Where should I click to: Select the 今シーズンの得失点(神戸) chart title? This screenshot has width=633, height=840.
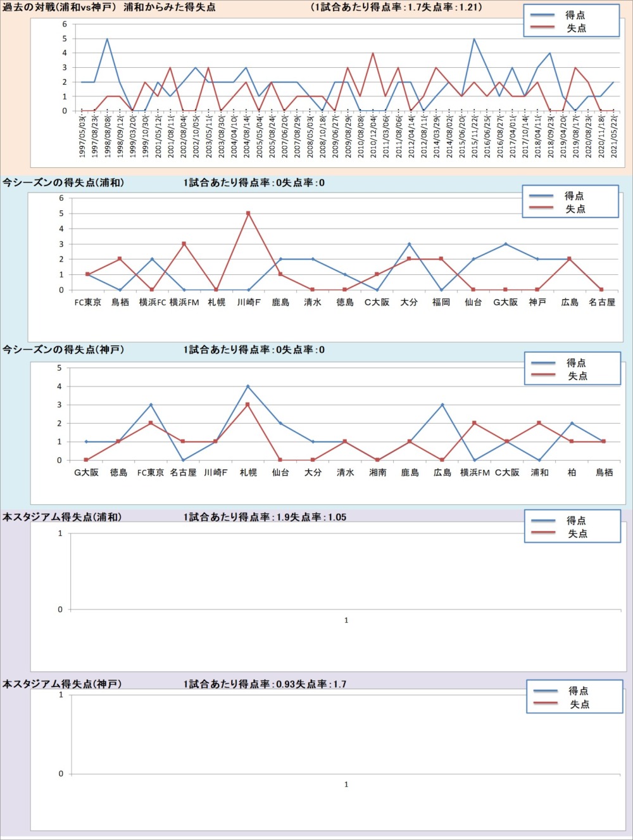click(x=63, y=350)
